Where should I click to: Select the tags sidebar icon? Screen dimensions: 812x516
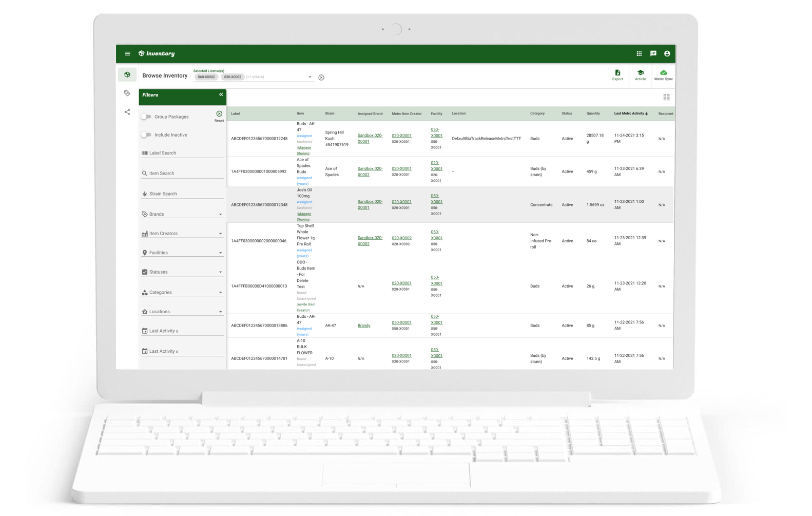(127, 93)
